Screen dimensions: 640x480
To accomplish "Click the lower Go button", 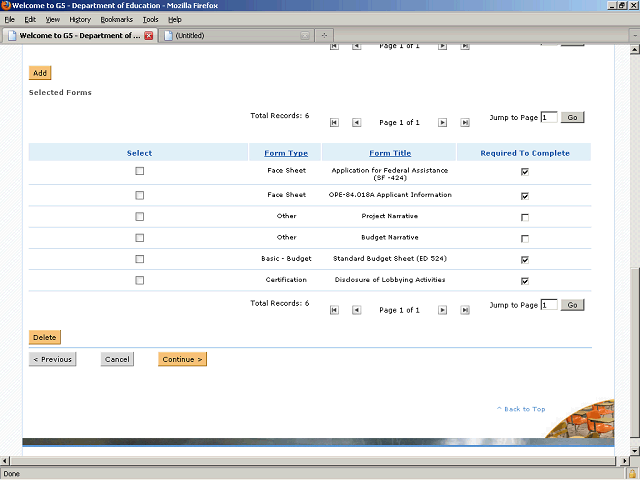I will point(573,305).
